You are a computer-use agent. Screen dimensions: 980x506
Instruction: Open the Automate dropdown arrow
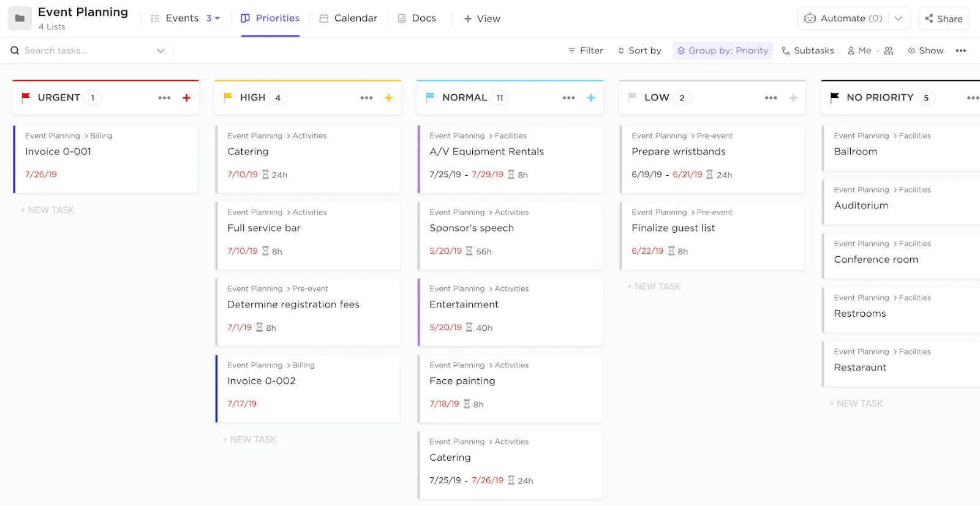click(x=899, y=18)
